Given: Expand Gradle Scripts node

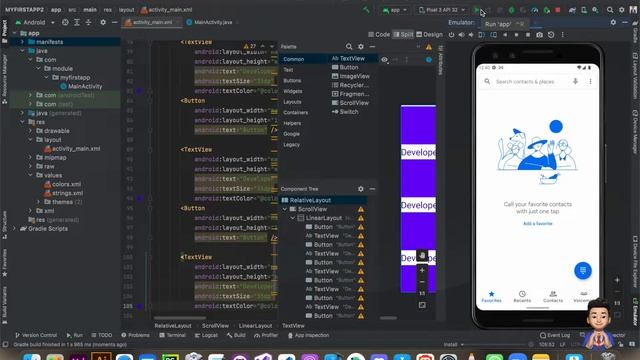Looking at the screenshot, I should coord(14,229).
